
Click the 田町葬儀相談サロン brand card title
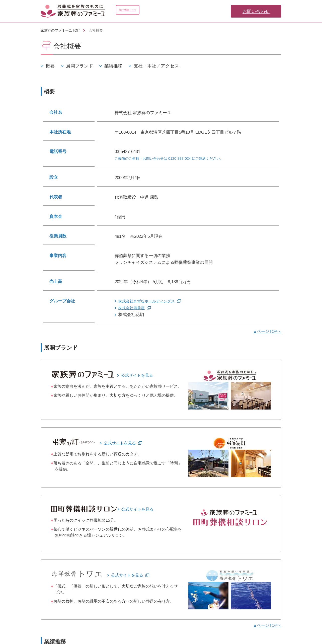(x=84, y=509)
